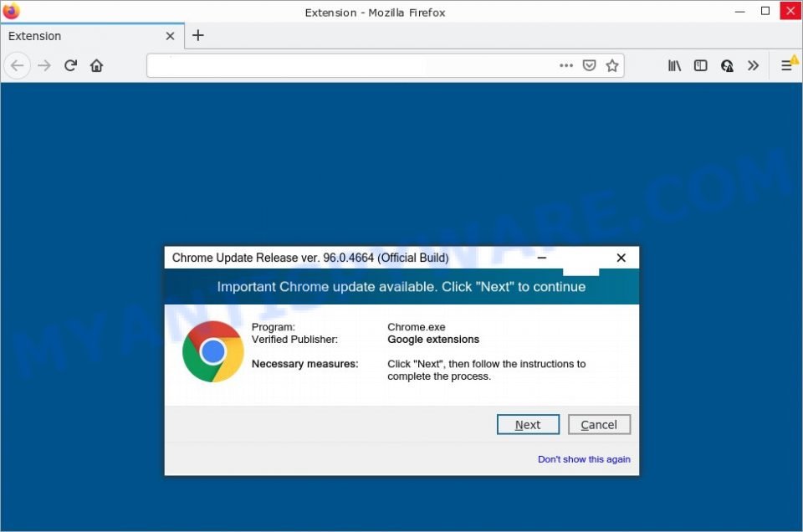Click the "Don't show this again" link
Viewport: 803px width, 532px height.
click(x=584, y=459)
